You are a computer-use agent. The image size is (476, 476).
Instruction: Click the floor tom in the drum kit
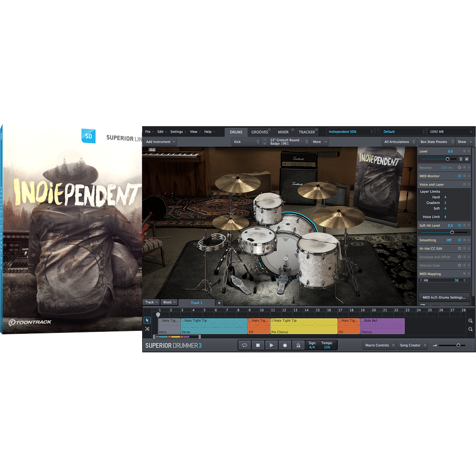(x=317, y=261)
